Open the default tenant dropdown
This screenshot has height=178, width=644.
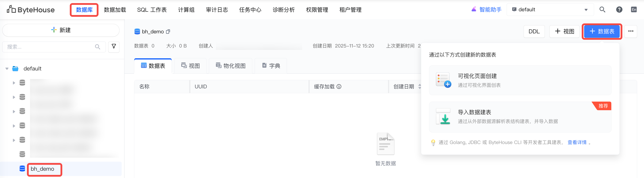[550, 9]
